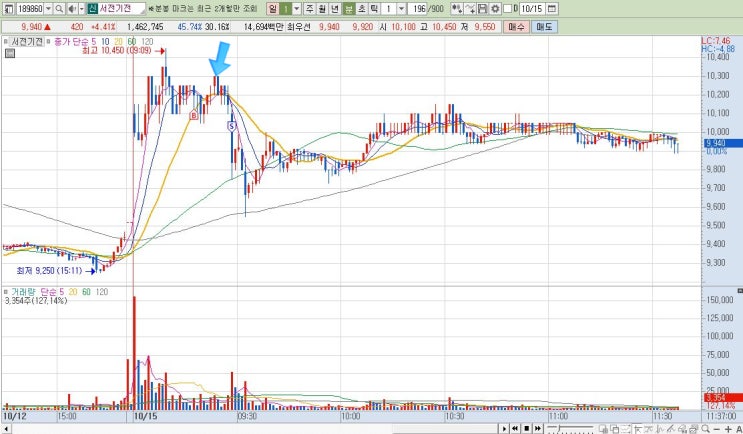Expand the stock code 189860 dropdown
Screen dimensions: 743x434
(48, 9)
